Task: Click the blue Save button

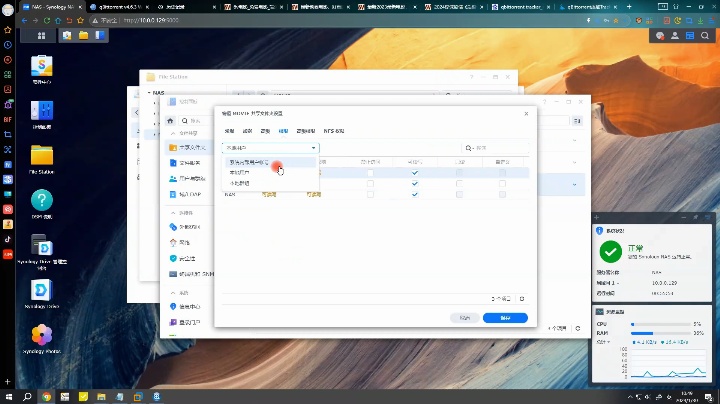Action: pos(505,318)
